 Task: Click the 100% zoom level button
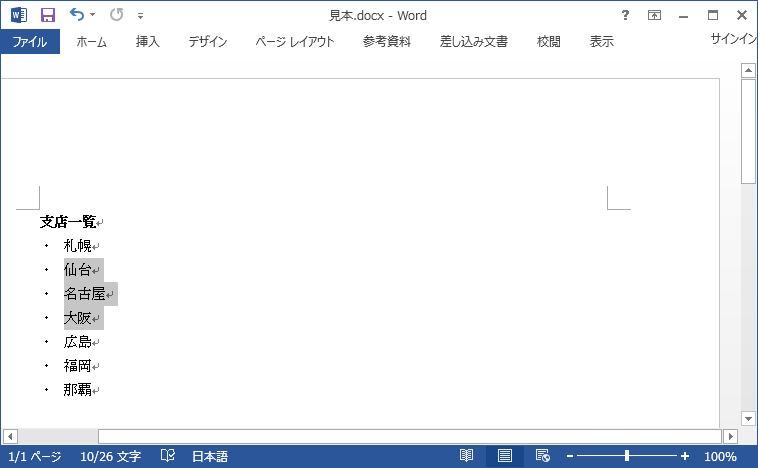[x=720, y=456]
